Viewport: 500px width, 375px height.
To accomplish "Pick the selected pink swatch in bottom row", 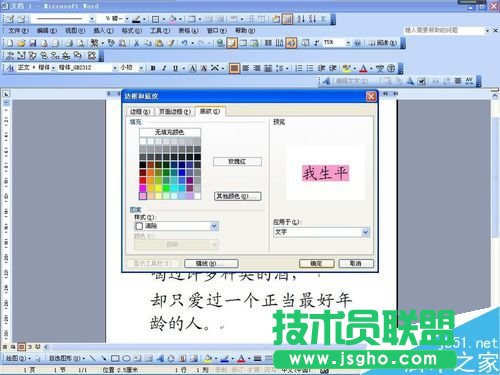I will [143, 196].
